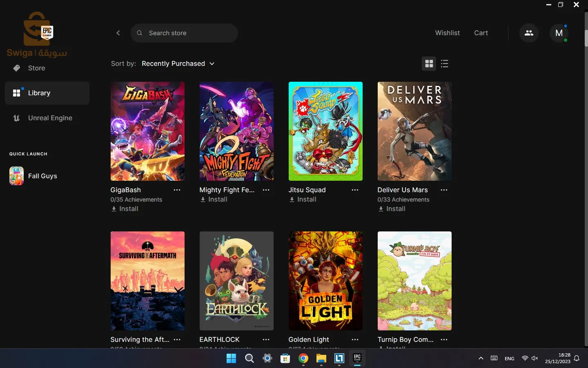Open the Cart
The width and height of the screenshot is (588, 368).
[481, 33]
